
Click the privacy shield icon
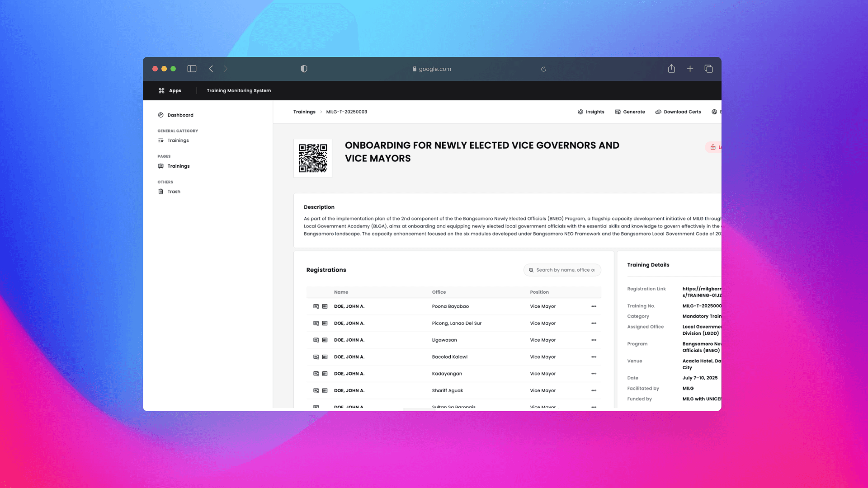(x=304, y=69)
